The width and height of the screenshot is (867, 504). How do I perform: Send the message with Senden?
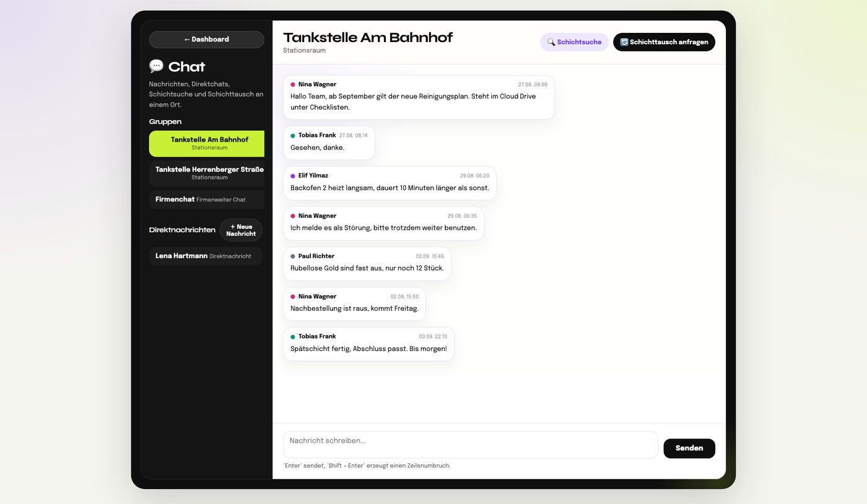[x=689, y=448]
